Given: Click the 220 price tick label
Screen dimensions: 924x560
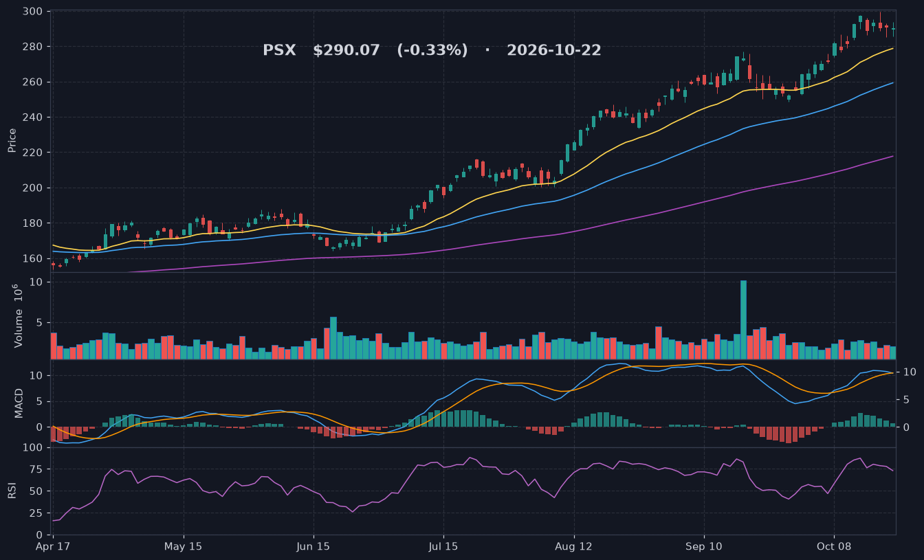Looking at the screenshot, I should click(x=32, y=153).
